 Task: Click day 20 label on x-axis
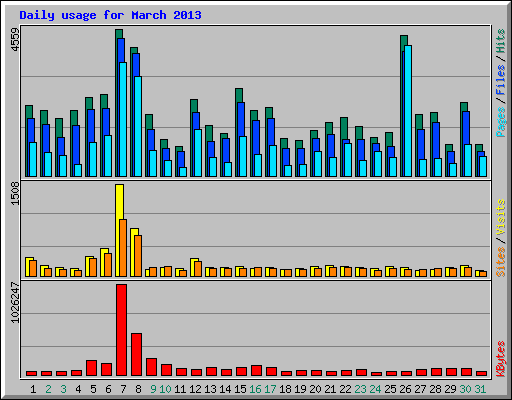pos(315,389)
